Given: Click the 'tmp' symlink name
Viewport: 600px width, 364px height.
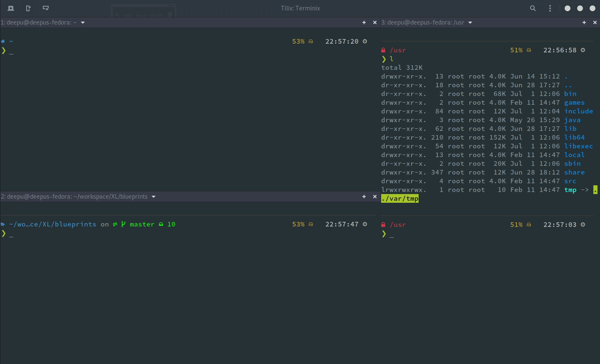Looking at the screenshot, I should [x=570, y=189].
